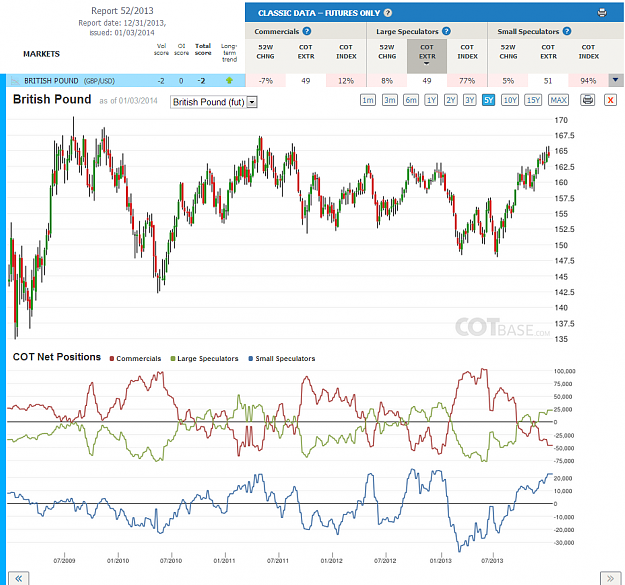This screenshot has width=625, height=585.
Task: Go to next page with double right arrow
Action: [610, 578]
